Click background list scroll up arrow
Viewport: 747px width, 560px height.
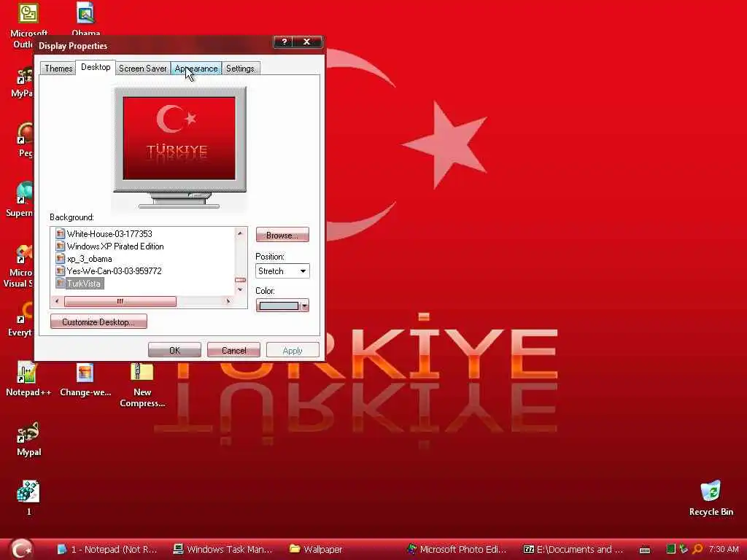(x=240, y=233)
